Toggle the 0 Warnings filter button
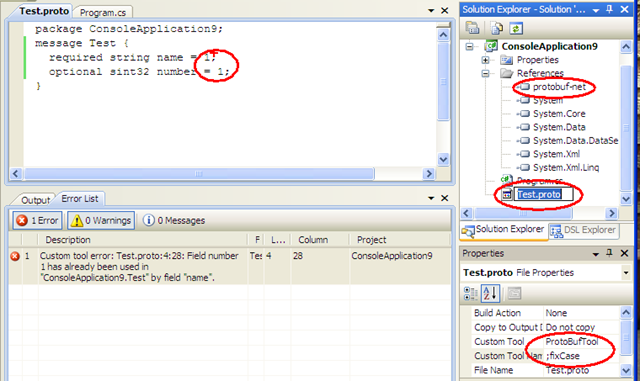The image size is (640, 381). [101, 221]
